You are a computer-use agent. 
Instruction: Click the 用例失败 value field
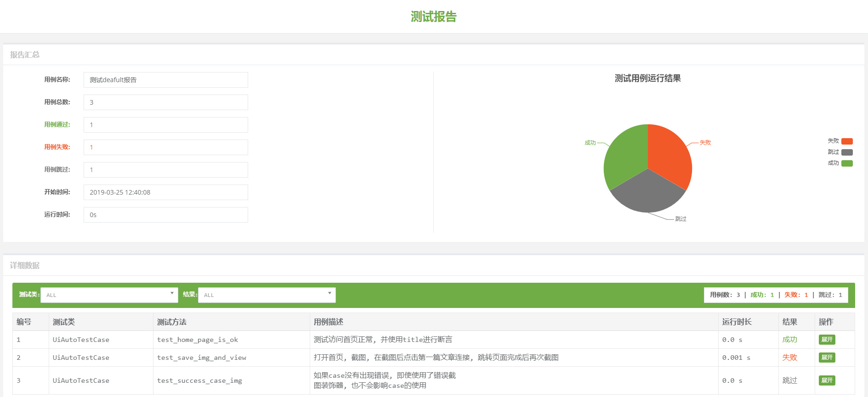click(166, 147)
